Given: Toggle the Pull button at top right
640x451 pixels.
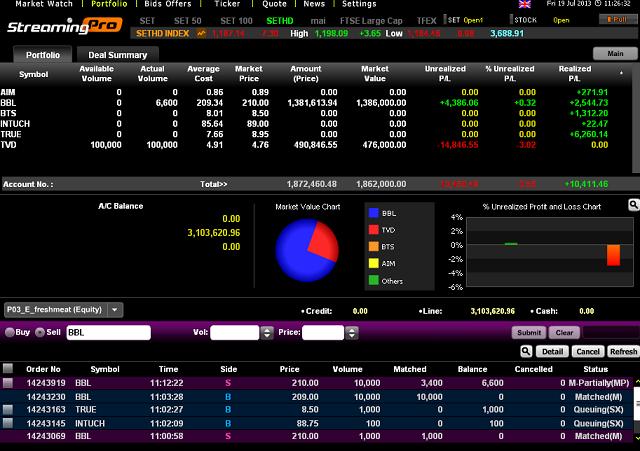Looking at the screenshot, I should point(617,19).
